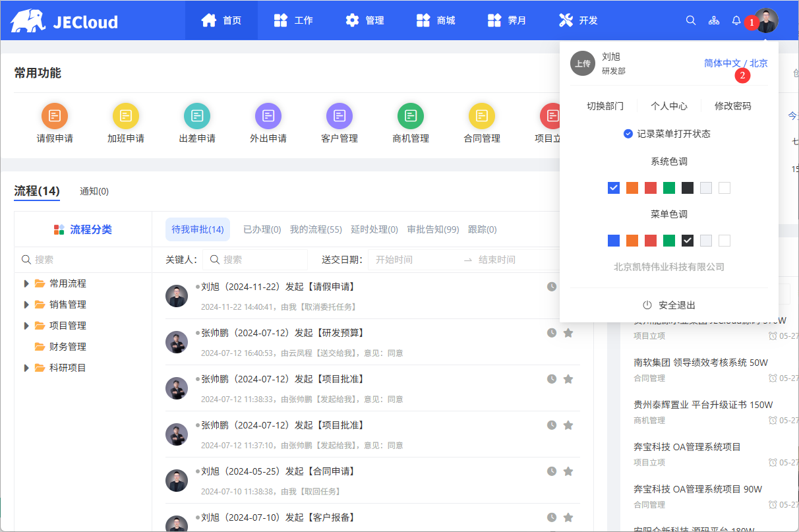The image size is (799, 532).
Task: Select the orange 菜单色调 swatch
Action: coord(632,241)
